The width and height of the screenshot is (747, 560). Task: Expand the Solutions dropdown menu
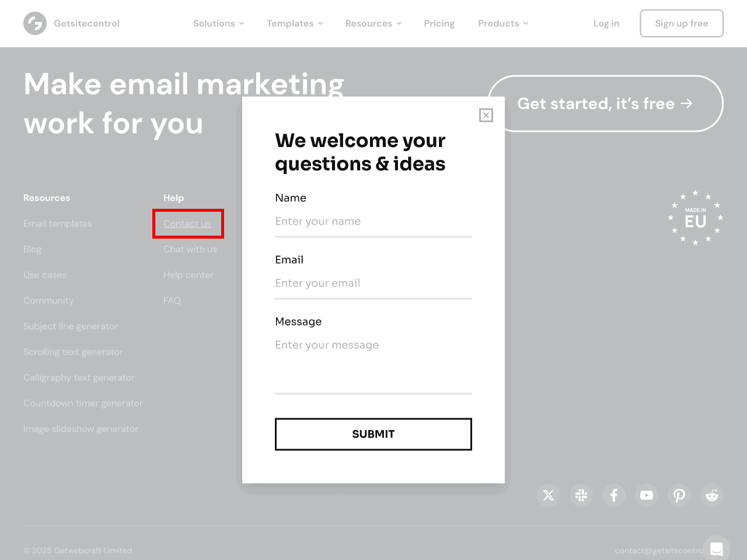point(218,23)
